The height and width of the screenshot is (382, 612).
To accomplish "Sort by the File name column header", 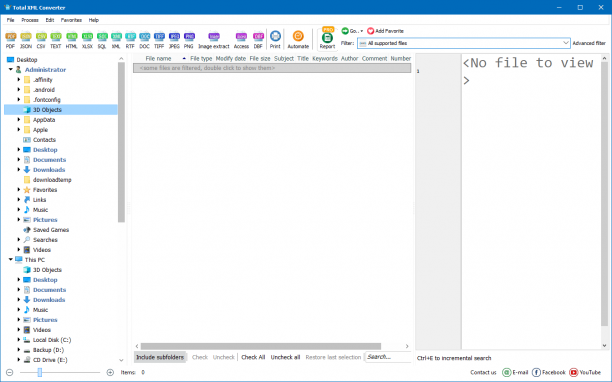I will point(158,59).
